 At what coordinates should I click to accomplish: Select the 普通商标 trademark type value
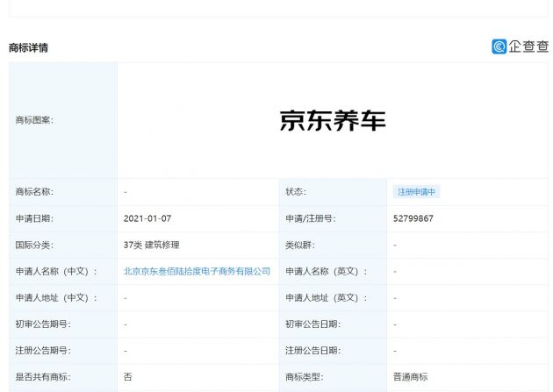point(410,377)
